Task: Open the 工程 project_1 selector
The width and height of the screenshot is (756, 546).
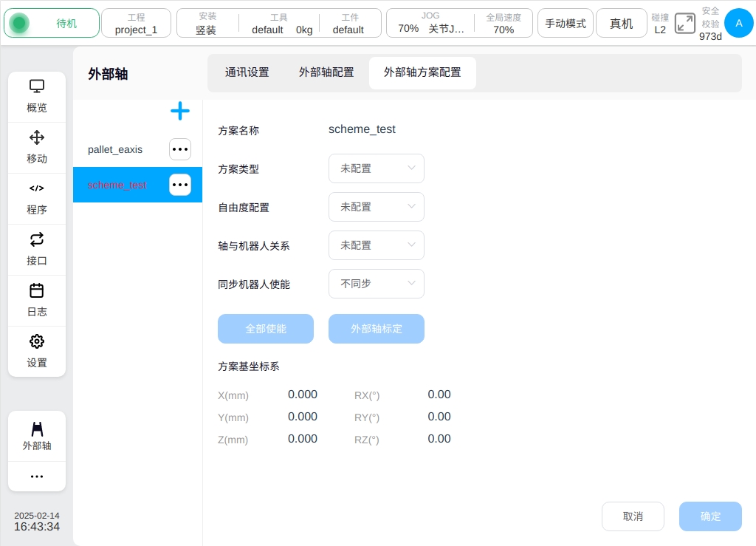Action: 136,23
